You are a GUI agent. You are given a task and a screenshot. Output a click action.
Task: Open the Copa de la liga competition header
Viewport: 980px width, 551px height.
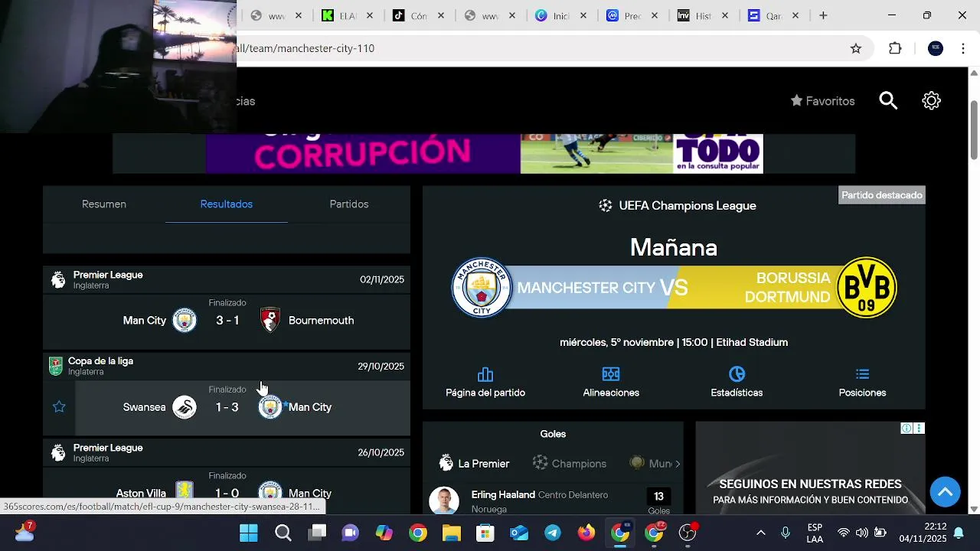(x=227, y=366)
